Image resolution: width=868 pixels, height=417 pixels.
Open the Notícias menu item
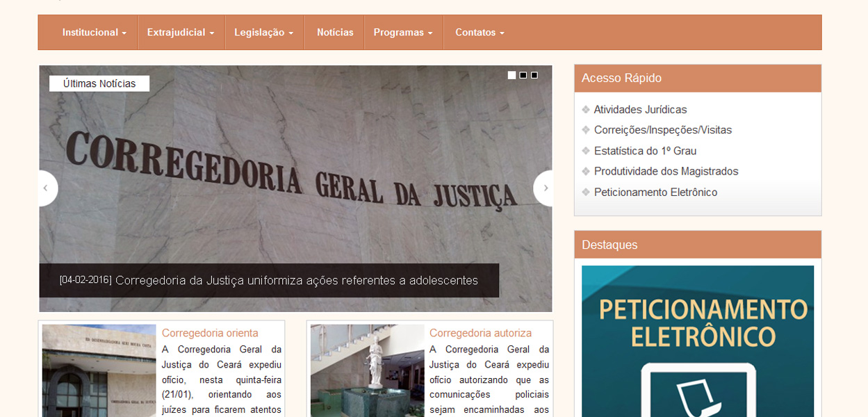pos(334,32)
